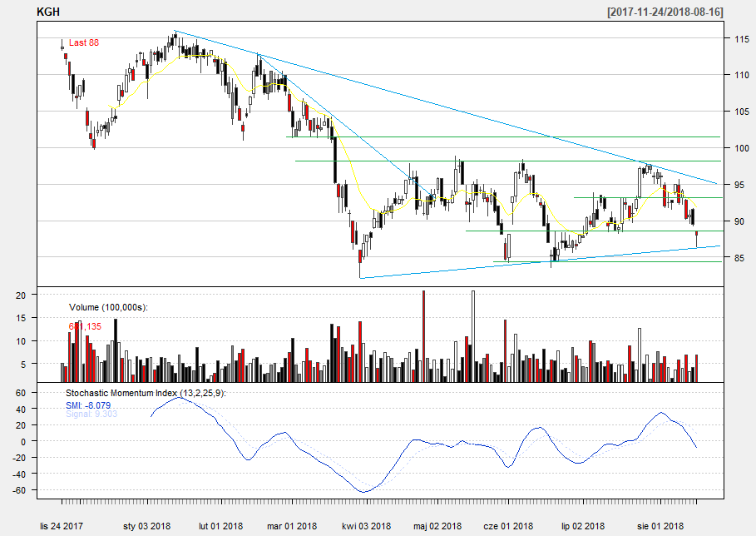
Task: Click the 'Volume (100,000s):' label
Action: (108, 307)
